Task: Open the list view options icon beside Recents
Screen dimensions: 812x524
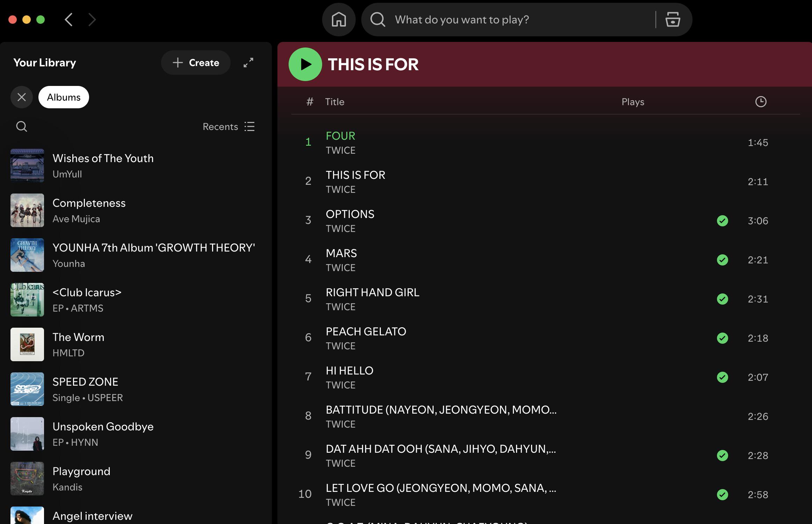Action: [249, 126]
